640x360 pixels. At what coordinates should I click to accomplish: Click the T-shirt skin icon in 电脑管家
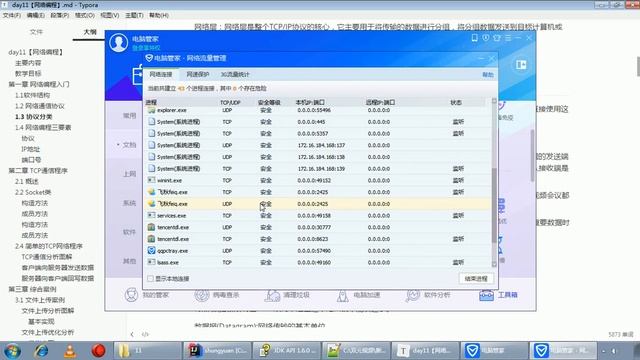coord(497,38)
